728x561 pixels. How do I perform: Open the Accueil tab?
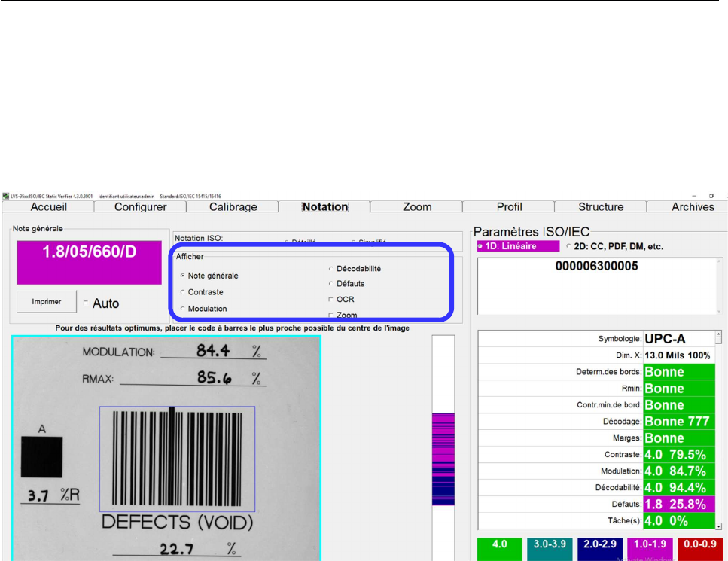pos(48,206)
